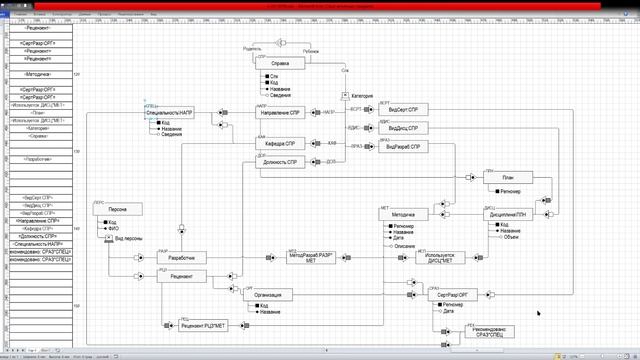Switch to the Конструктор ribbon tab
The height and width of the screenshot is (360, 640).
click(x=62, y=14)
